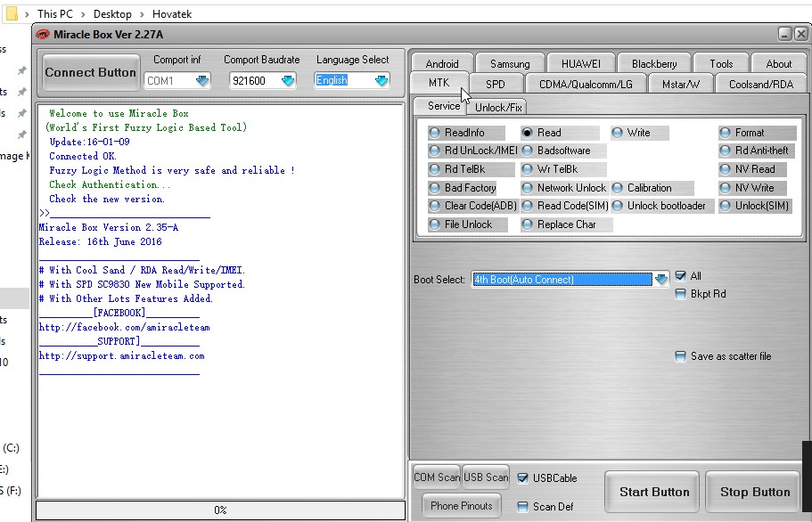Click the 0% progress bar
The height and width of the screenshot is (522, 812).
point(220,510)
